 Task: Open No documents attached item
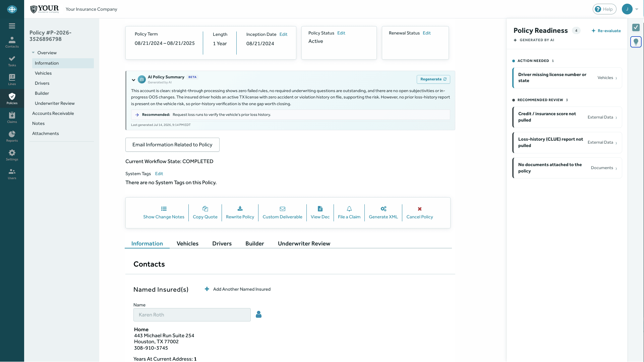567,168
